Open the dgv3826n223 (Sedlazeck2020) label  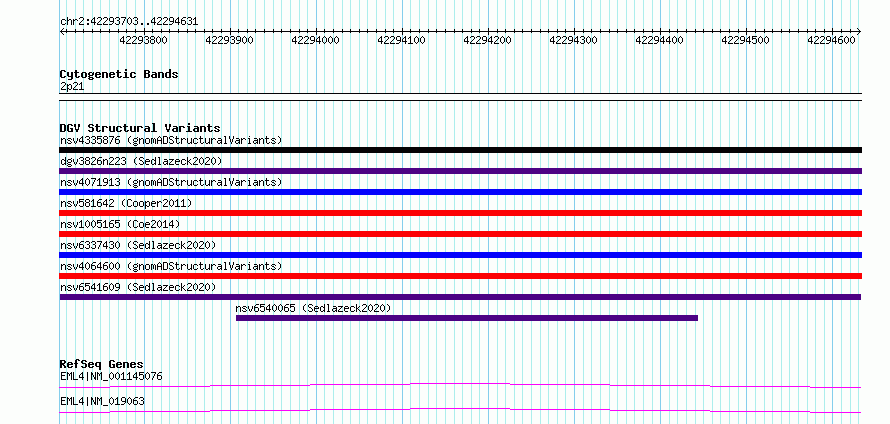(x=141, y=161)
